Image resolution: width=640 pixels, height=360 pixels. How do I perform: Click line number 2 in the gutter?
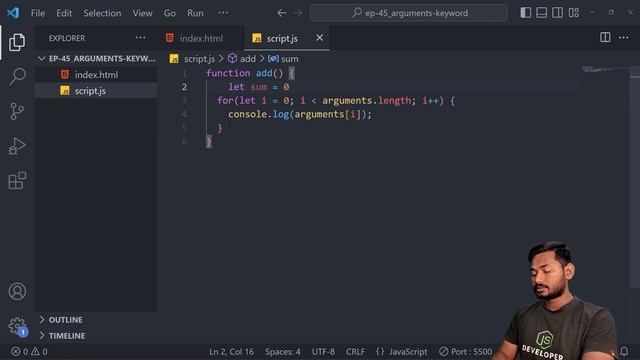184,87
